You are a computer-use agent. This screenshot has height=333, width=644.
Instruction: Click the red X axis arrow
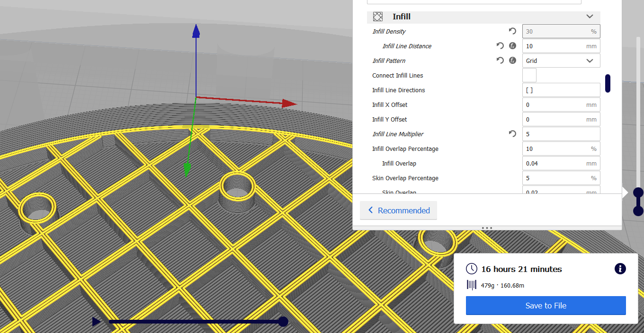tap(289, 104)
